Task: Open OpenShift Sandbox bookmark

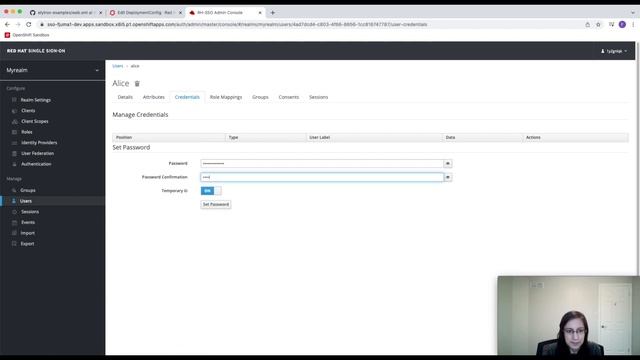Action: (27, 35)
